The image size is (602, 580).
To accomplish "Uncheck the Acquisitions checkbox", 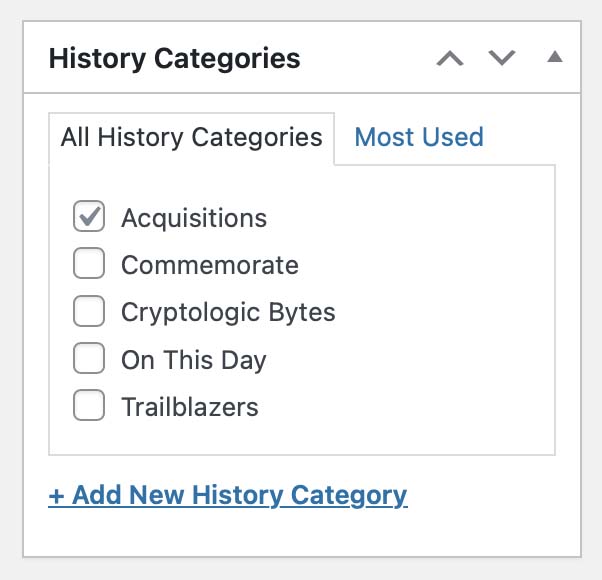I will click(89, 217).
